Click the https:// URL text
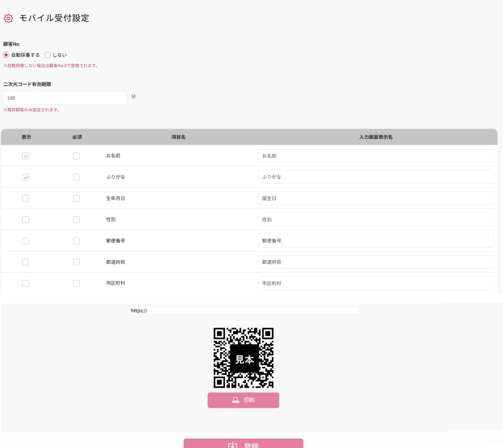 [x=139, y=310]
